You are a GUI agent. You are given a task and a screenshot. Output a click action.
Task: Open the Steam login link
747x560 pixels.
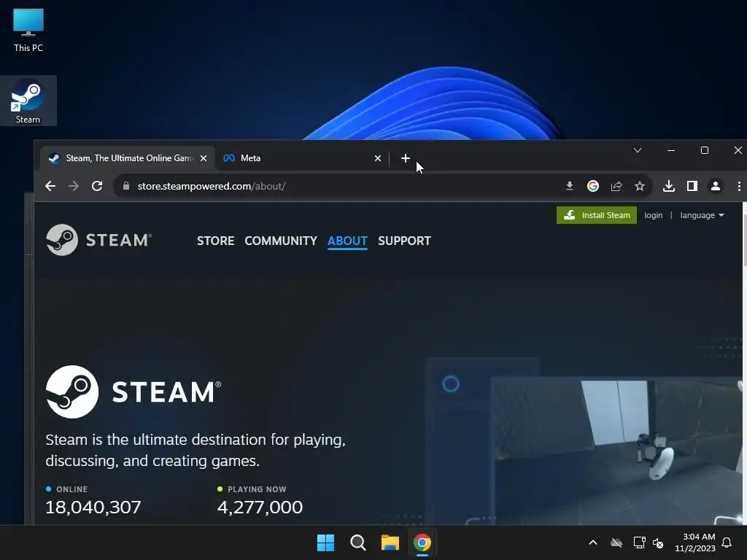pos(653,215)
